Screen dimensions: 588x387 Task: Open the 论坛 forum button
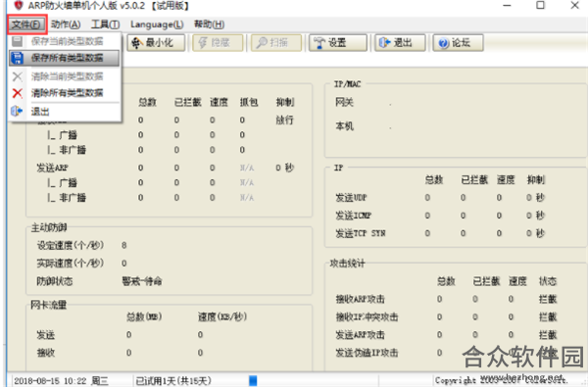458,43
